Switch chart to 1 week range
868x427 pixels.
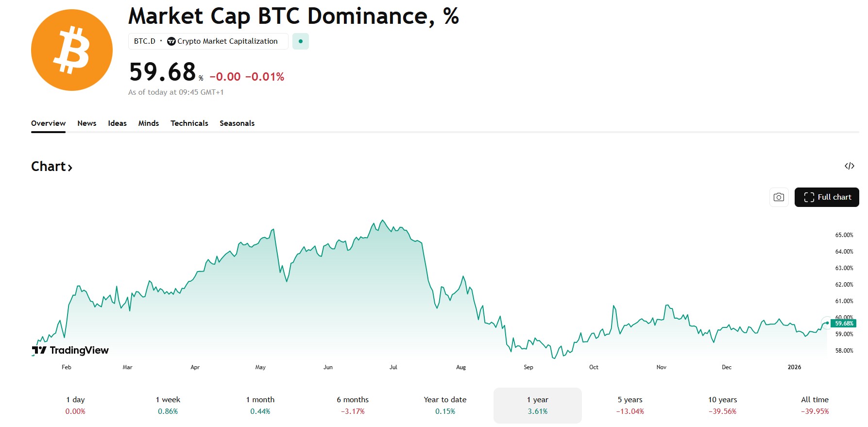[x=168, y=405]
